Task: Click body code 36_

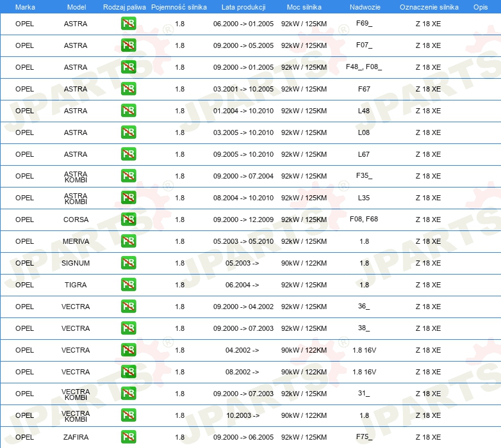Action: coord(364,306)
